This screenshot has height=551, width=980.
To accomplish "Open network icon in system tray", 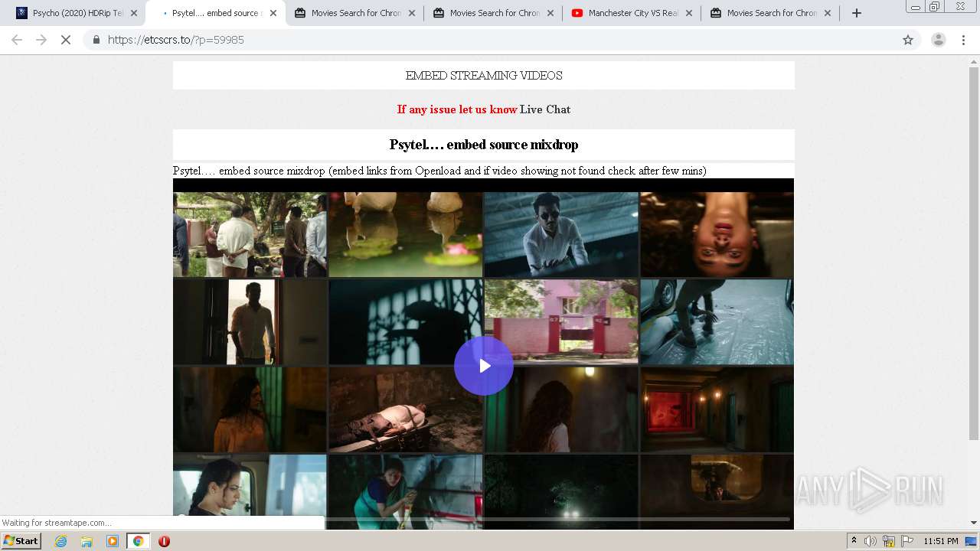I will coord(889,541).
